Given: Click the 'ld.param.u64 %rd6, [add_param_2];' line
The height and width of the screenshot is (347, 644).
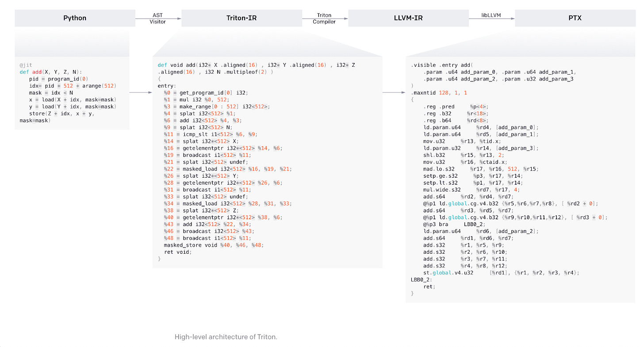Looking at the screenshot, I should pyautogui.click(x=481, y=231).
